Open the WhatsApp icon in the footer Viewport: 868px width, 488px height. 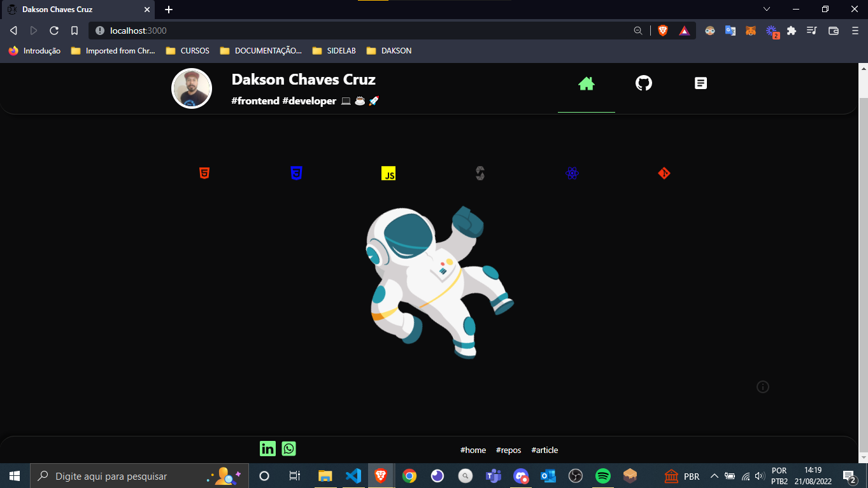point(288,448)
